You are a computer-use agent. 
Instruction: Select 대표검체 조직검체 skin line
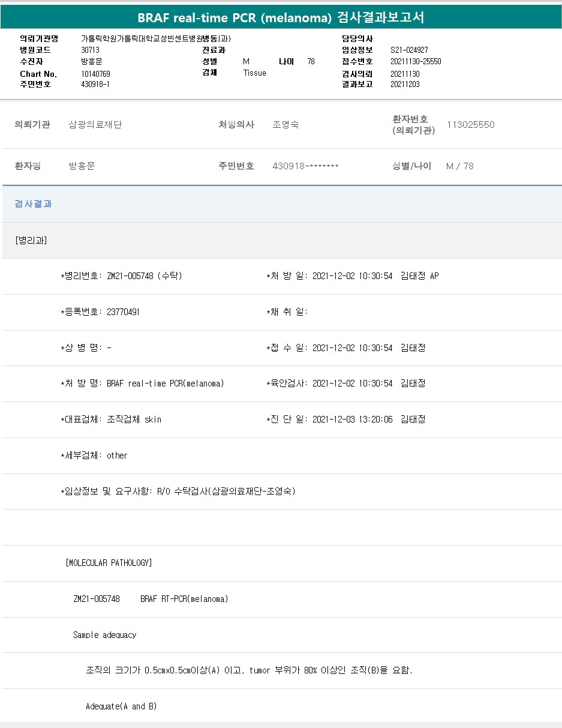pyautogui.click(x=111, y=420)
